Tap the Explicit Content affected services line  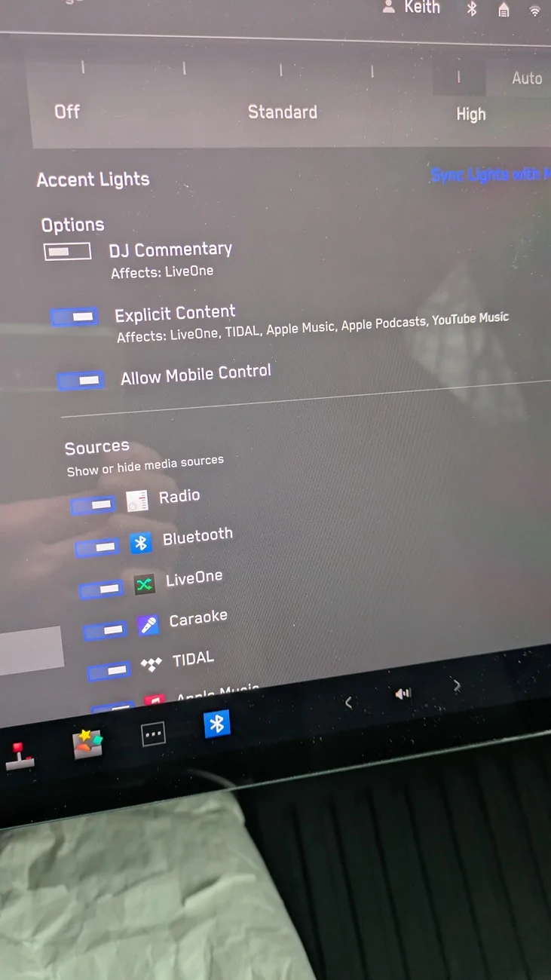tap(313, 328)
